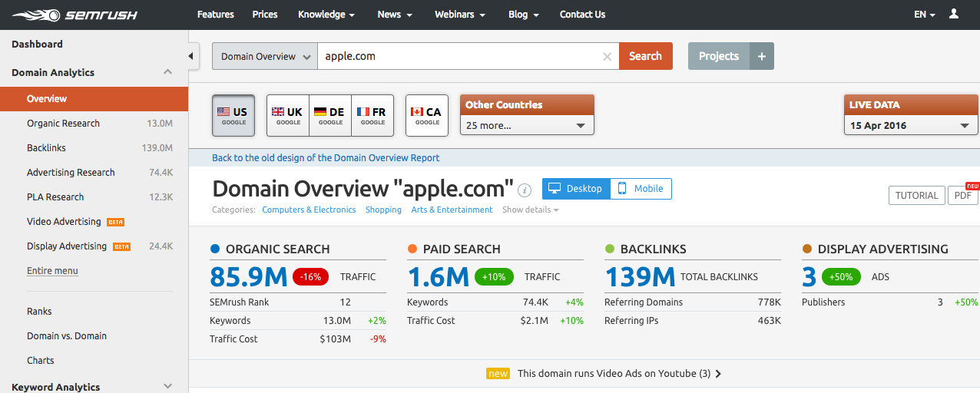This screenshot has height=393, width=980.
Task: Expand the News menu
Action: [395, 15]
